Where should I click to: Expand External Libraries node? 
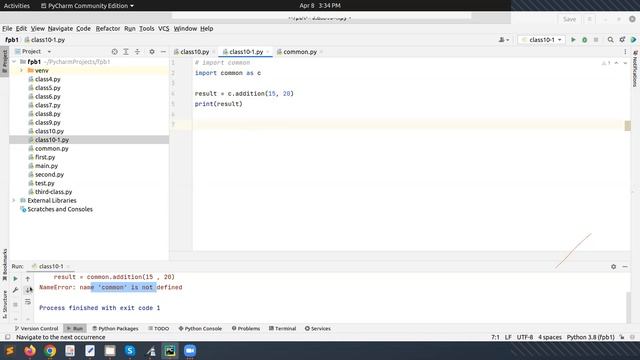[14, 200]
